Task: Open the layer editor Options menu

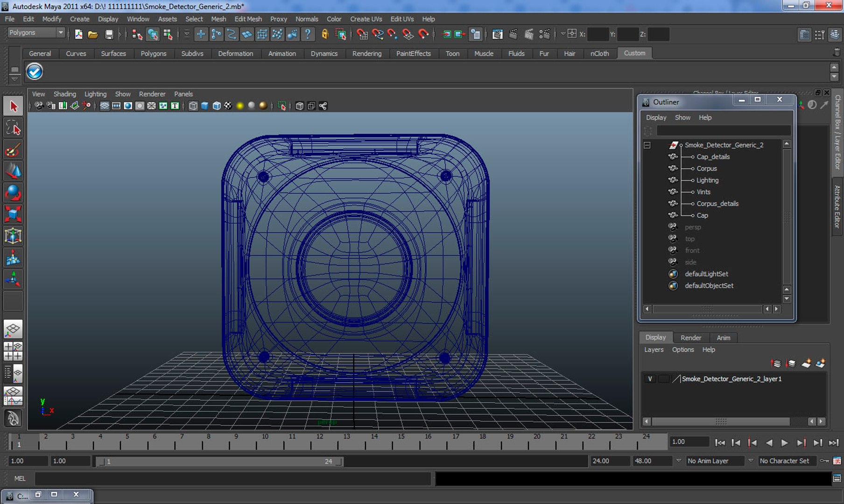Action: point(682,350)
